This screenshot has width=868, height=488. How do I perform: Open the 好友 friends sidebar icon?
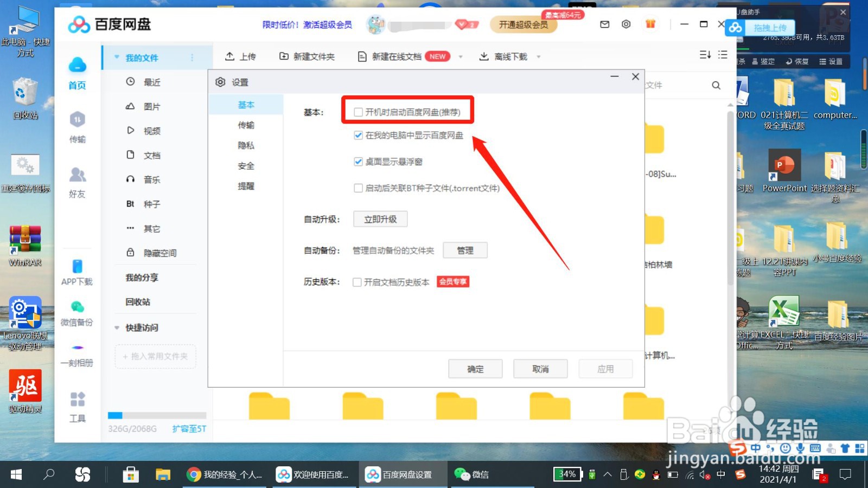coord(77,183)
